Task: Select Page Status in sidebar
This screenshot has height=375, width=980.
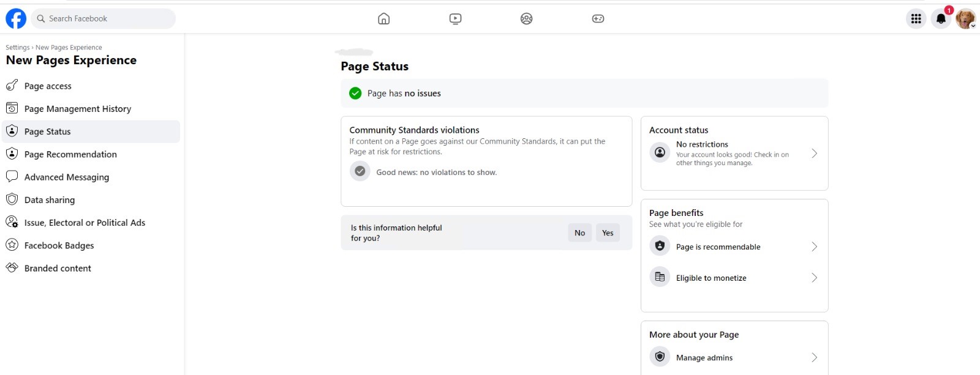Action: pos(91,132)
